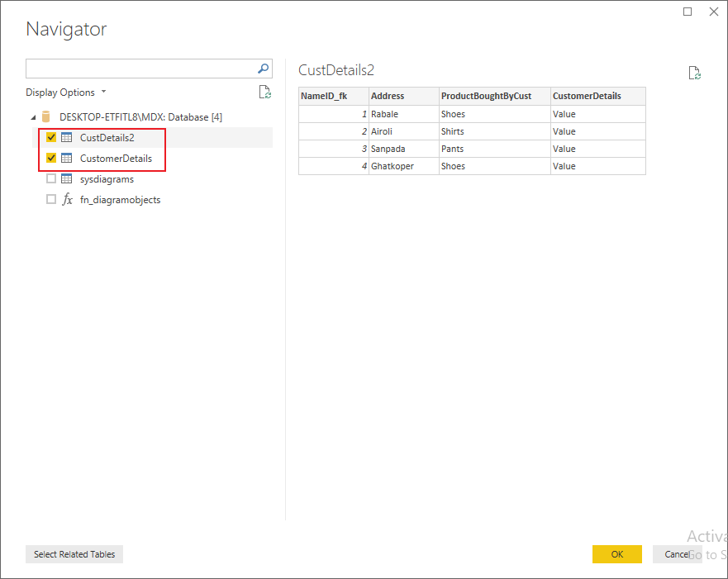Select fn_diagramobjects in the navigator tree
728x579 pixels.
119,199
